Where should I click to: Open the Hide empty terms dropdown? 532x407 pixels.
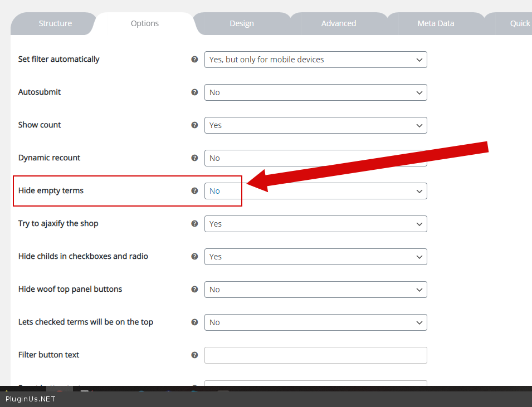click(315, 191)
